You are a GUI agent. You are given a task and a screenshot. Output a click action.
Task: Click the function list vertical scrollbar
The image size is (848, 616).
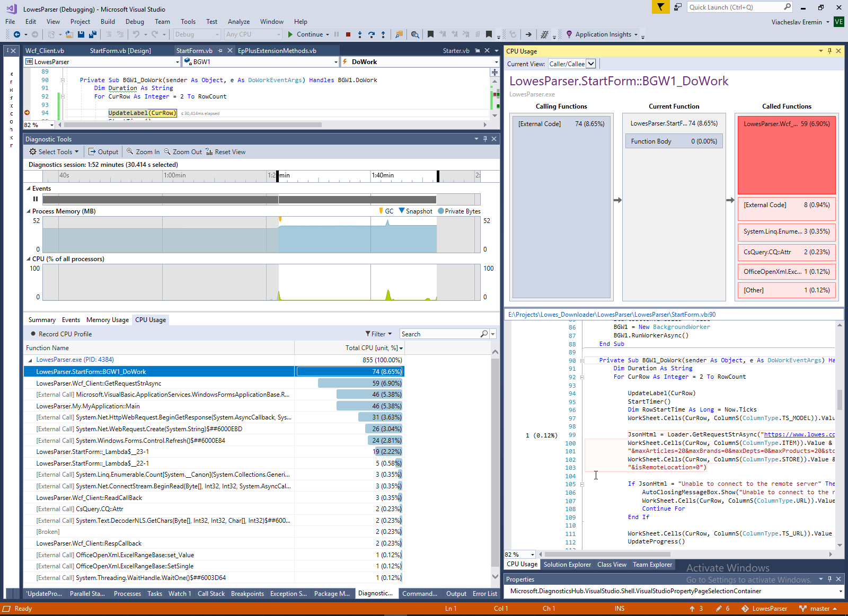coord(495,464)
